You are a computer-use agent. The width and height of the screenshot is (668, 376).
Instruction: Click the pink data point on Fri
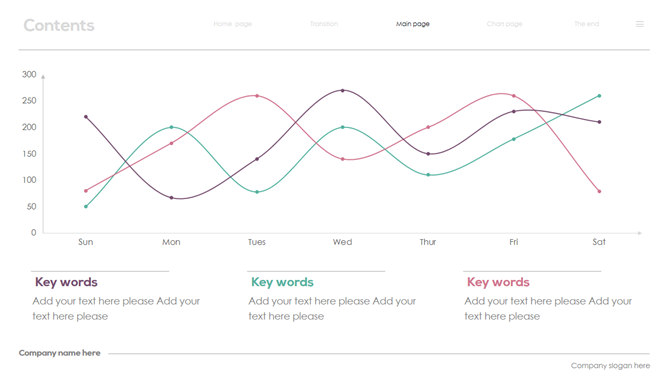click(x=514, y=96)
